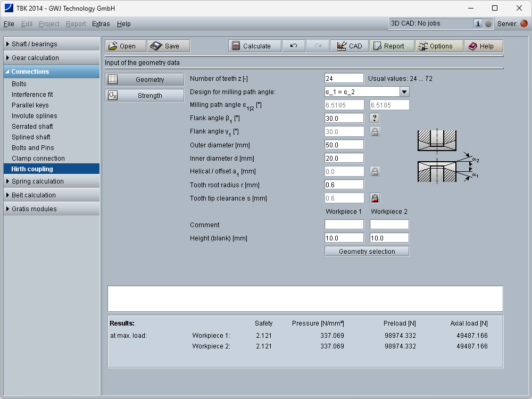Switch to the Strength input page
532x399 pixels.
pyautogui.click(x=144, y=96)
